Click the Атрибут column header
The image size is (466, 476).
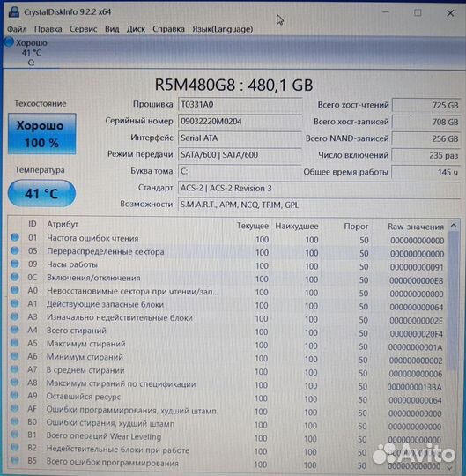tap(63, 225)
